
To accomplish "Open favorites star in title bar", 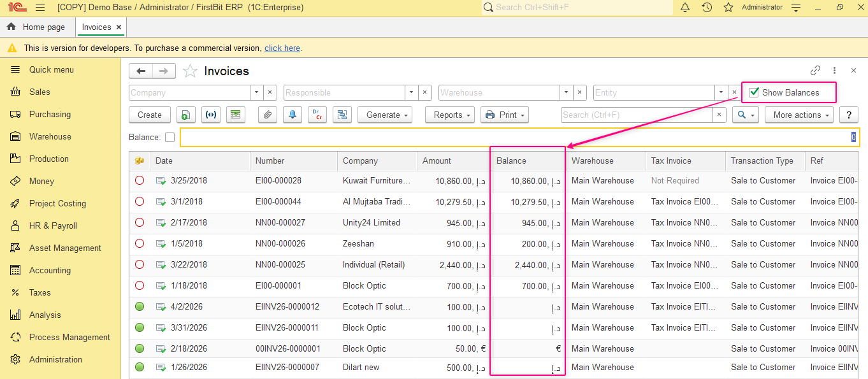I will [x=728, y=8].
